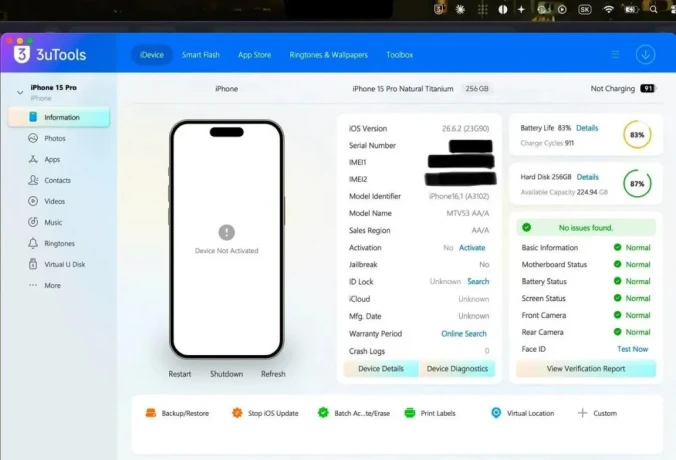Open the Music sidebar icon

click(x=33, y=222)
